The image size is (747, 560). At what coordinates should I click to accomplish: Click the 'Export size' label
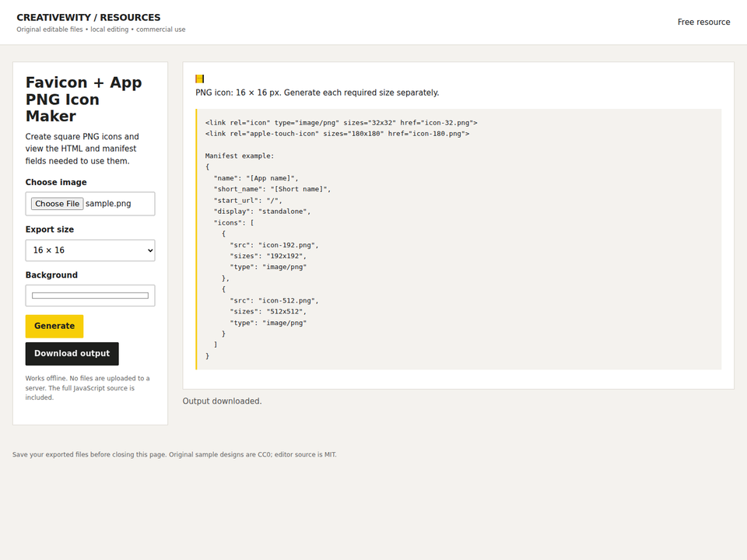pyautogui.click(x=50, y=229)
